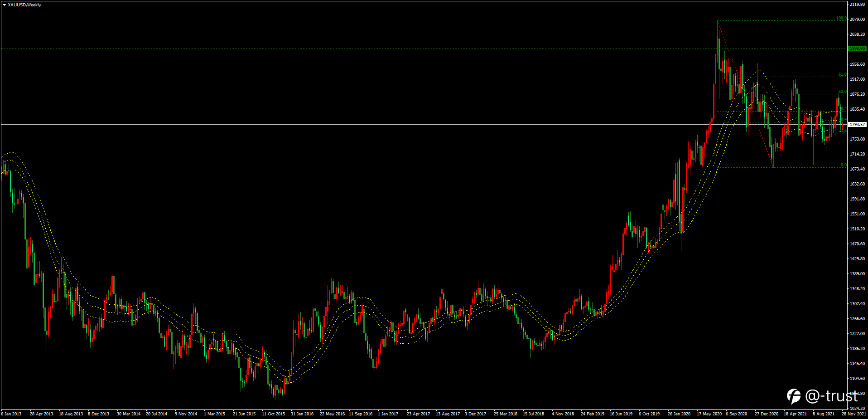Click the 1835.40 price axis value

coord(858,109)
